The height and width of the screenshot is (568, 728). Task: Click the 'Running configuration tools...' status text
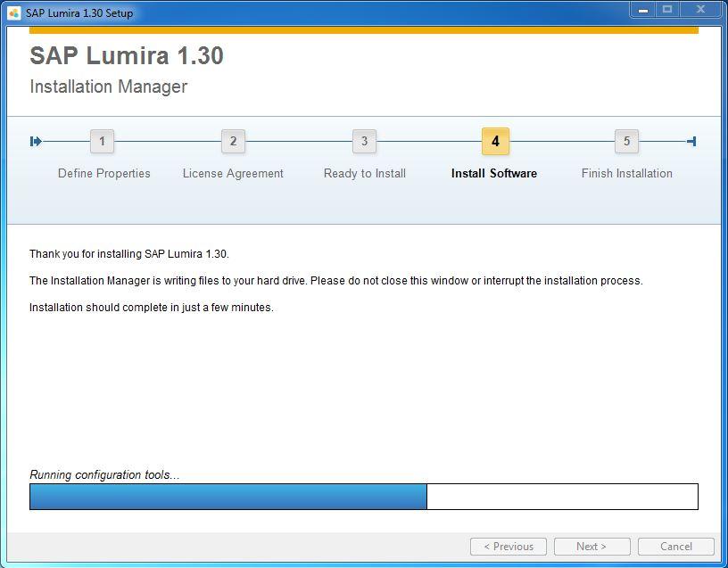[x=104, y=474]
